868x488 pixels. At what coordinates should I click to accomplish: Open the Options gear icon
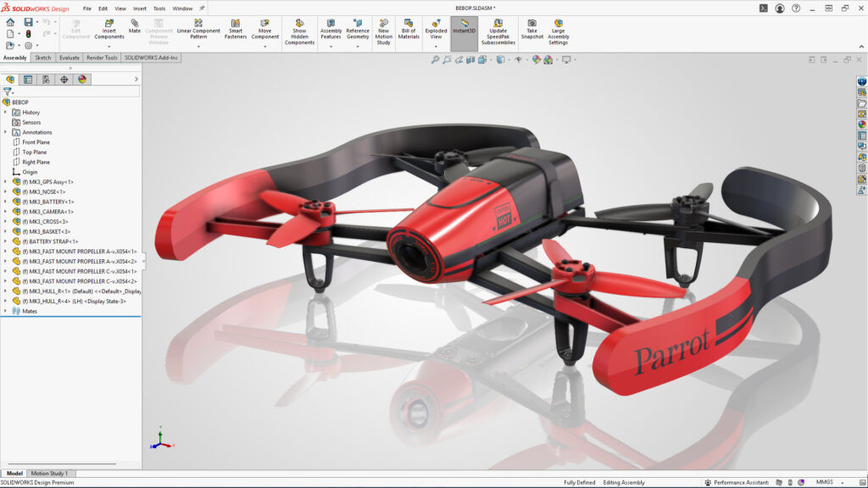click(x=28, y=46)
